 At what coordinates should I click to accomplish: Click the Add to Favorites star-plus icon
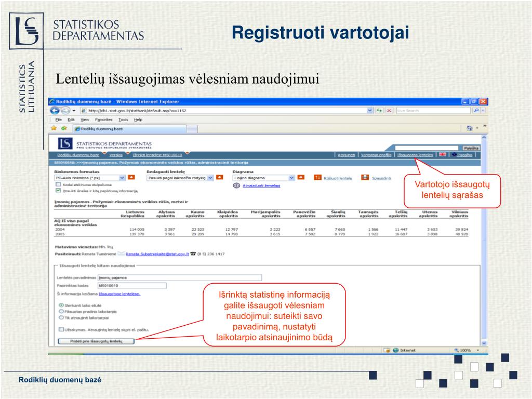pyautogui.click(x=64, y=128)
